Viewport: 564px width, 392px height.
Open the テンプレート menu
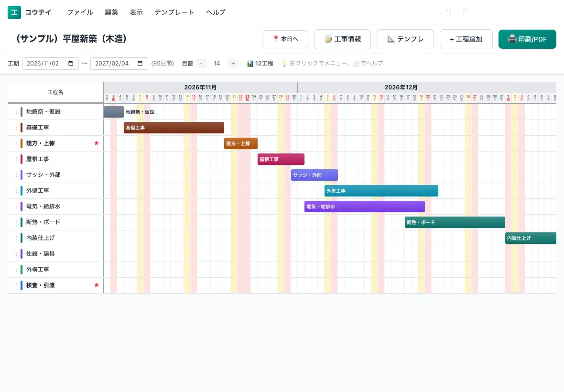pos(174,12)
